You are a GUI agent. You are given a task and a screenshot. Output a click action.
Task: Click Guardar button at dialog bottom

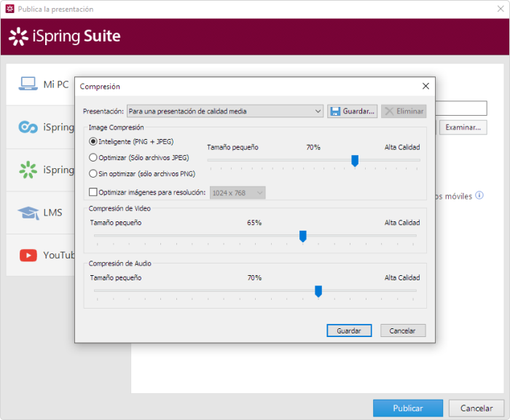click(x=349, y=330)
